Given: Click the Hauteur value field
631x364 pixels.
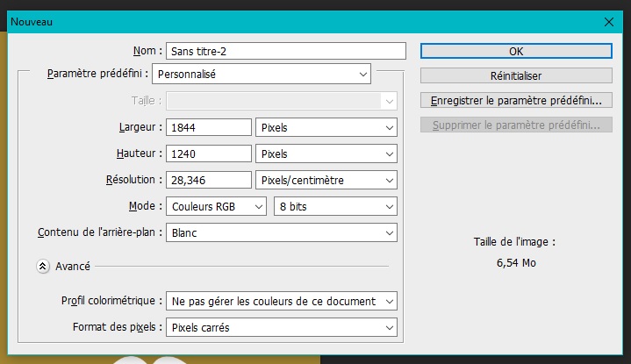Looking at the screenshot, I should click(x=208, y=154).
